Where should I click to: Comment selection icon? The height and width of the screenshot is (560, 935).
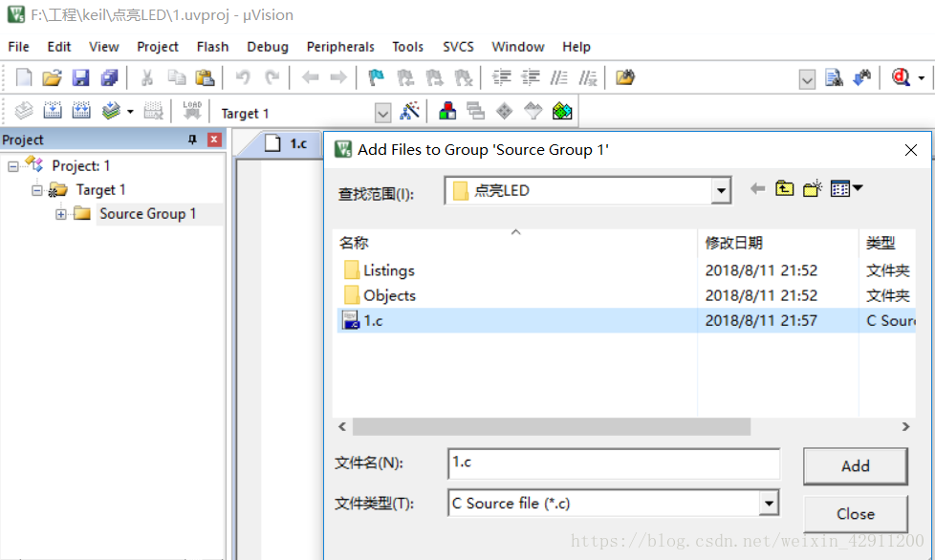pyautogui.click(x=558, y=77)
